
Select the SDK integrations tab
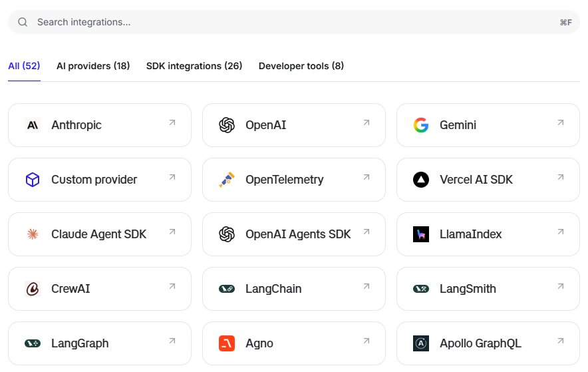click(x=194, y=66)
